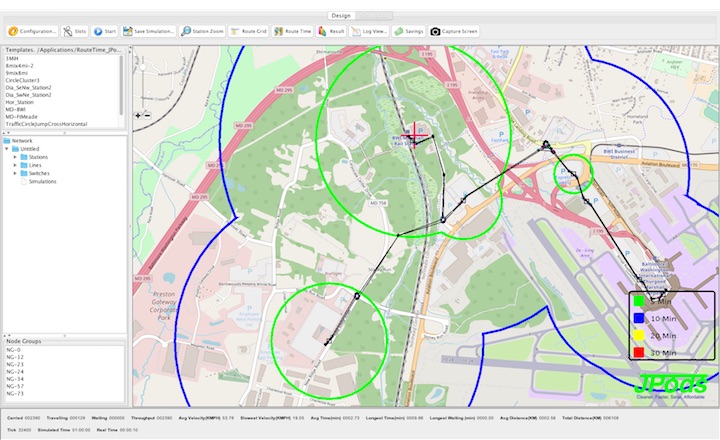Start the simulation
This screenshot has height=440, width=720.
105,31
